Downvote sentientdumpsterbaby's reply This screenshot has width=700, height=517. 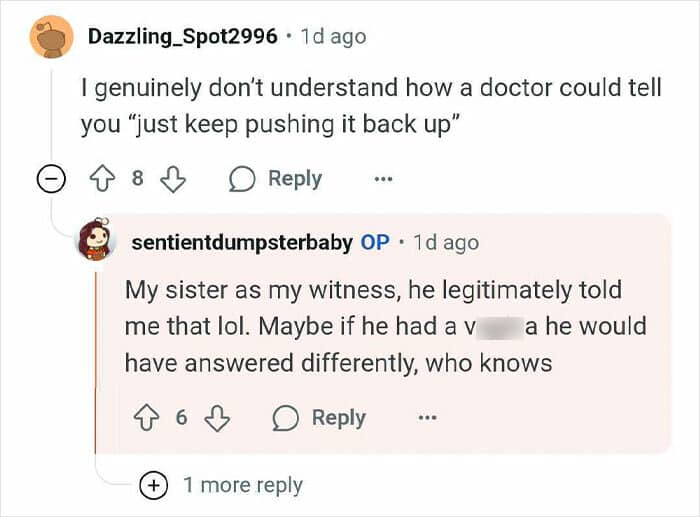pyautogui.click(x=216, y=417)
